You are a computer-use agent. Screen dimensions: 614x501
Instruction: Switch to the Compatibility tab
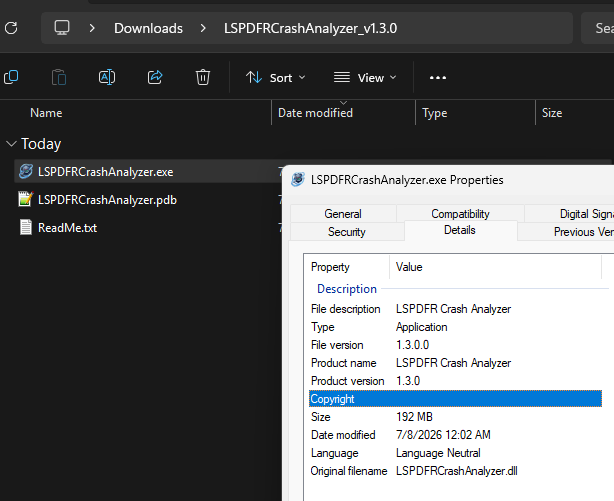460,213
